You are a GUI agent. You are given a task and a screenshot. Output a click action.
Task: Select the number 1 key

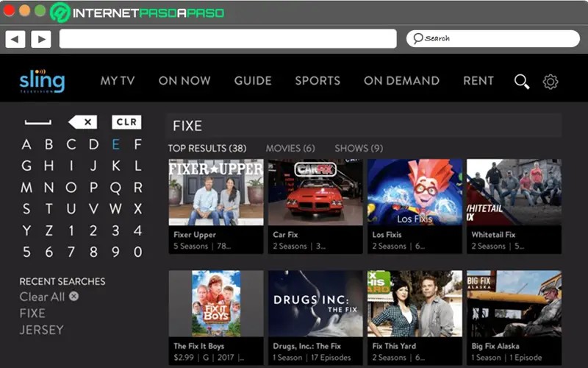point(71,230)
